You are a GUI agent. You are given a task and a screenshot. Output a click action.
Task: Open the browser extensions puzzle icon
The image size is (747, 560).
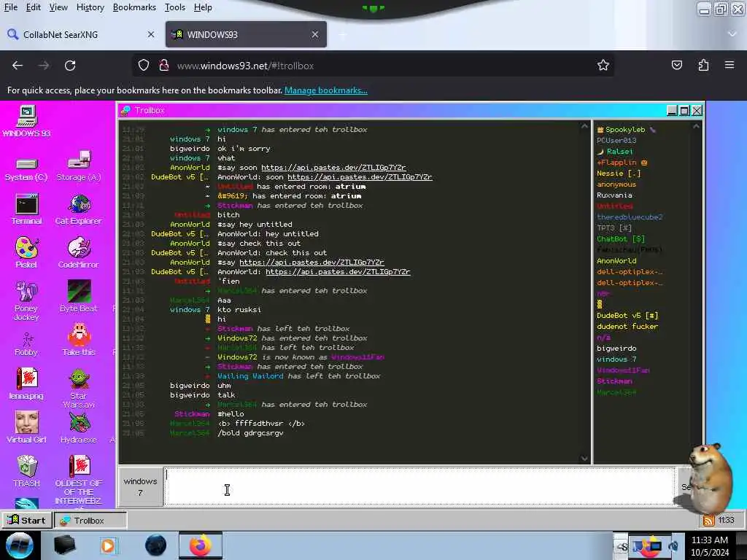click(x=703, y=65)
